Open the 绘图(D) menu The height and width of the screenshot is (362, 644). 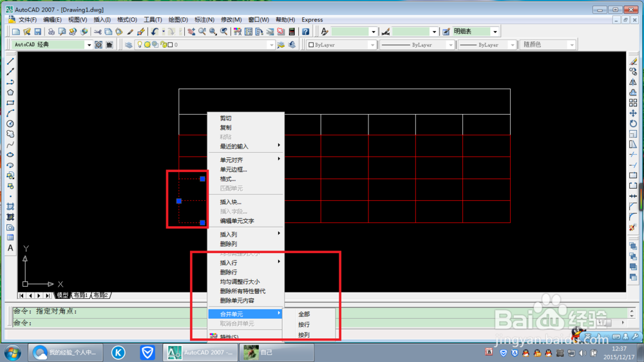(x=178, y=20)
